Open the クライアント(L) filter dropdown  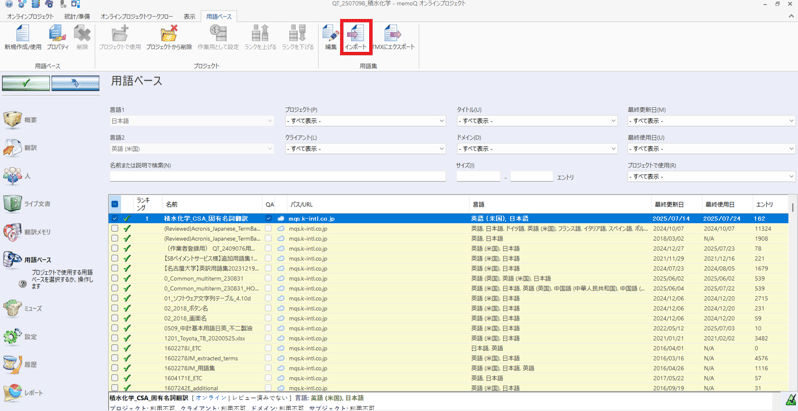coord(365,149)
